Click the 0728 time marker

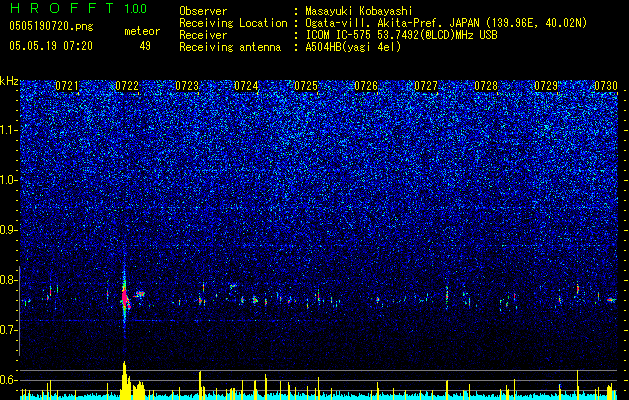(x=486, y=86)
